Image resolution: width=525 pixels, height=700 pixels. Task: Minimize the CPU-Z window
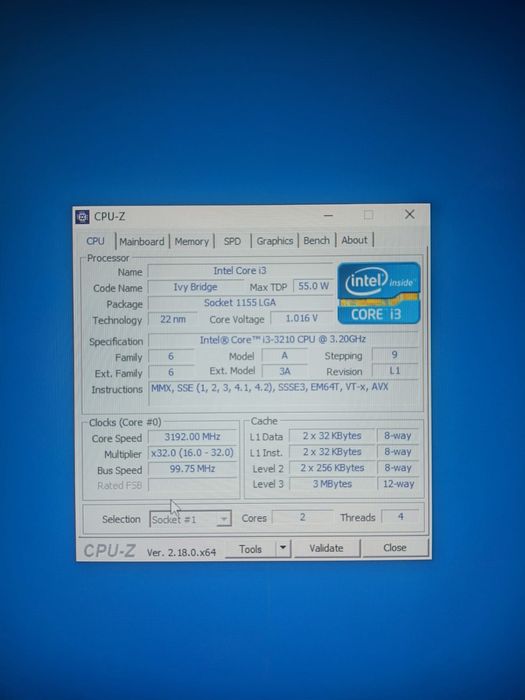[x=329, y=215]
